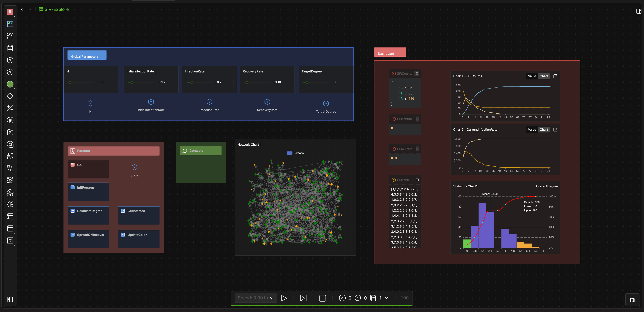Click the green circle color tool in sidebar
The width and height of the screenshot is (644, 312).
click(10, 84)
